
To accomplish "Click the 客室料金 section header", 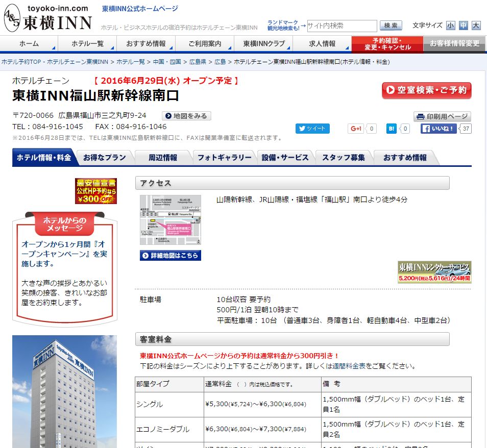I will pyautogui.click(x=293, y=339).
